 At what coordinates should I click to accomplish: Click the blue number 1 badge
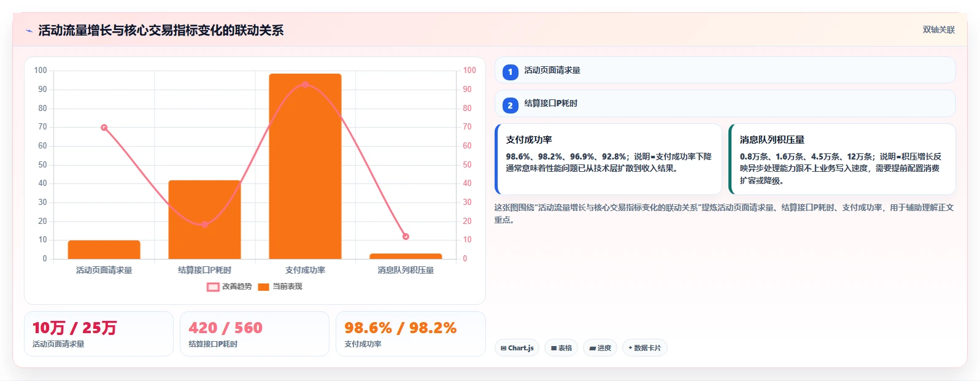tap(510, 72)
